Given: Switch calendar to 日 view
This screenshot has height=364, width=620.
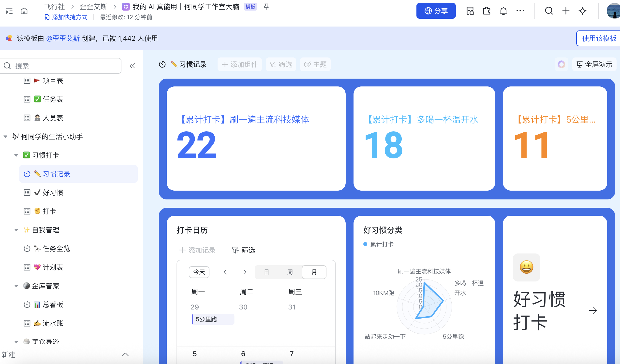Looking at the screenshot, I should point(266,272).
